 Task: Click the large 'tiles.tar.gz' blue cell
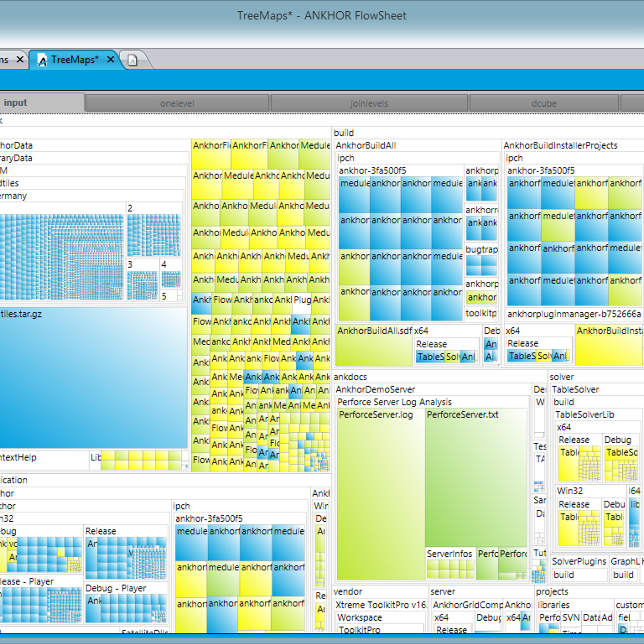pyautogui.click(x=93, y=378)
